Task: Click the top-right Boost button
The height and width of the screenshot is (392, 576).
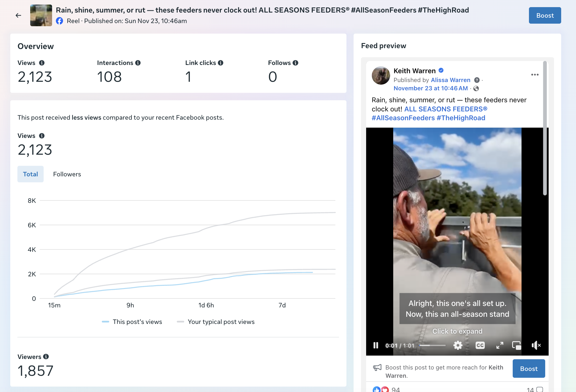Action: point(545,15)
